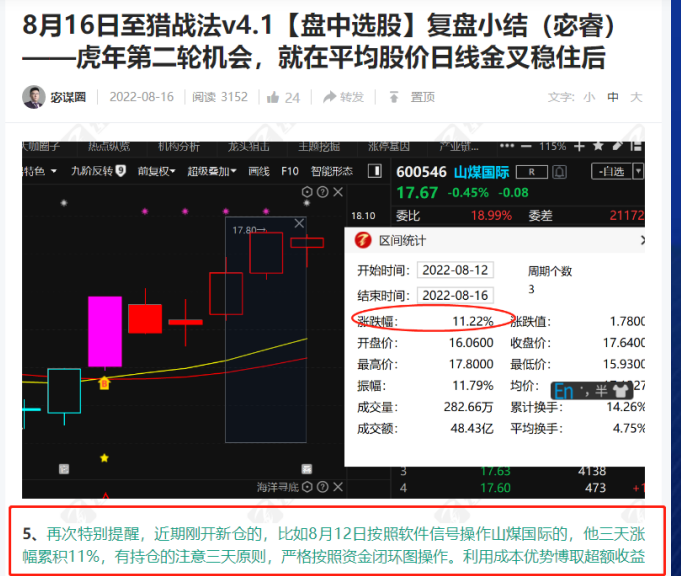The width and height of the screenshot is (681, 576).
Task: Click the chart indicator help icon
Action: pos(322,192)
